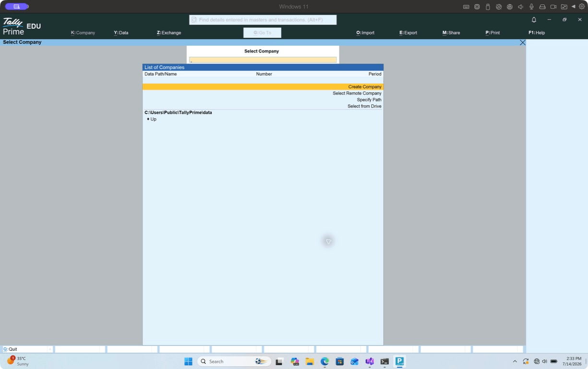This screenshot has width=588, height=369.
Task: Open the M:Share menu
Action: click(451, 33)
